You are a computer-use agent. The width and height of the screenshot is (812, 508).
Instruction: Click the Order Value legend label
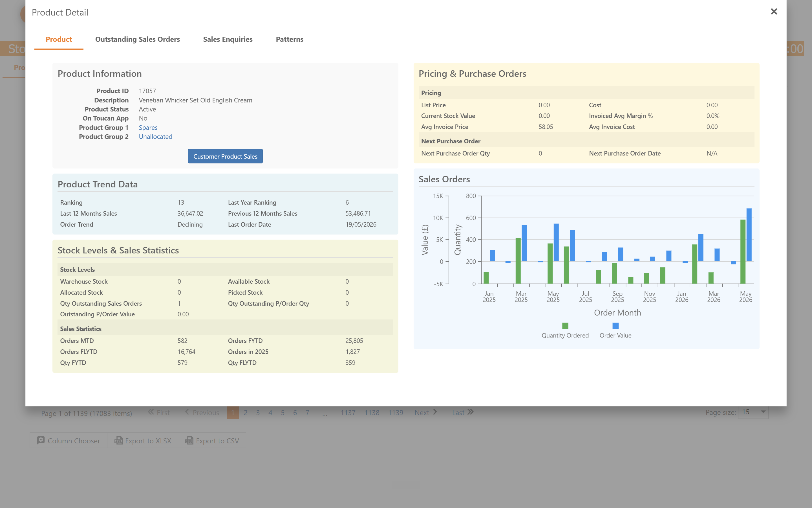click(x=615, y=335)
